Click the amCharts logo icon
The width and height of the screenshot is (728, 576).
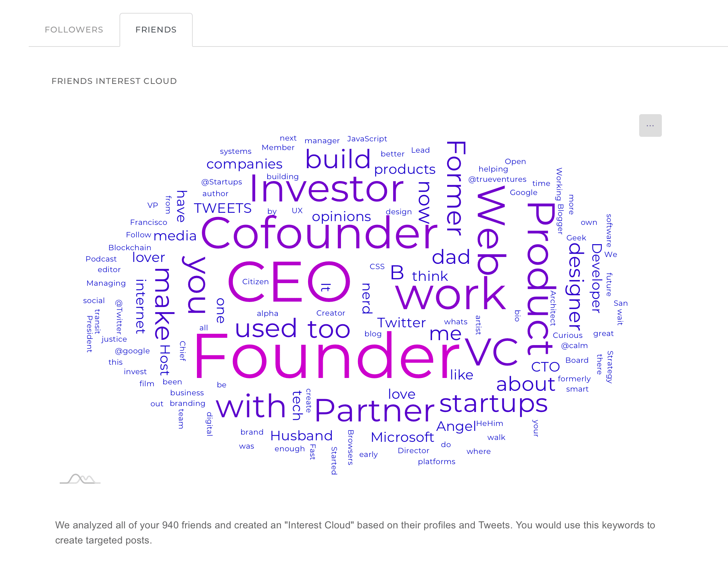pyautogui.click(x=80, y=479)
